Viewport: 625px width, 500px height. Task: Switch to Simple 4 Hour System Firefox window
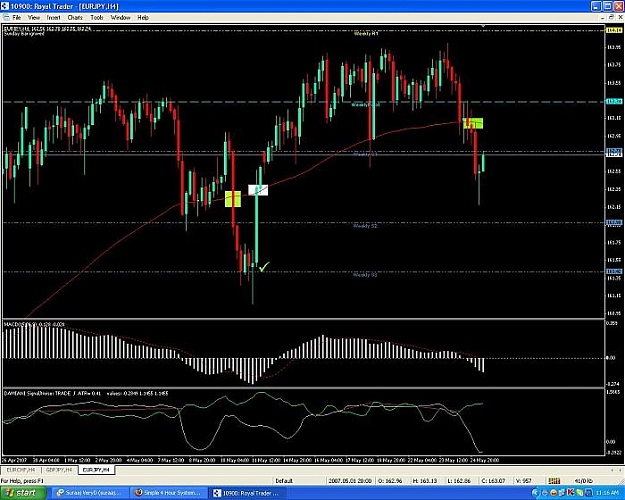point(171,493)
